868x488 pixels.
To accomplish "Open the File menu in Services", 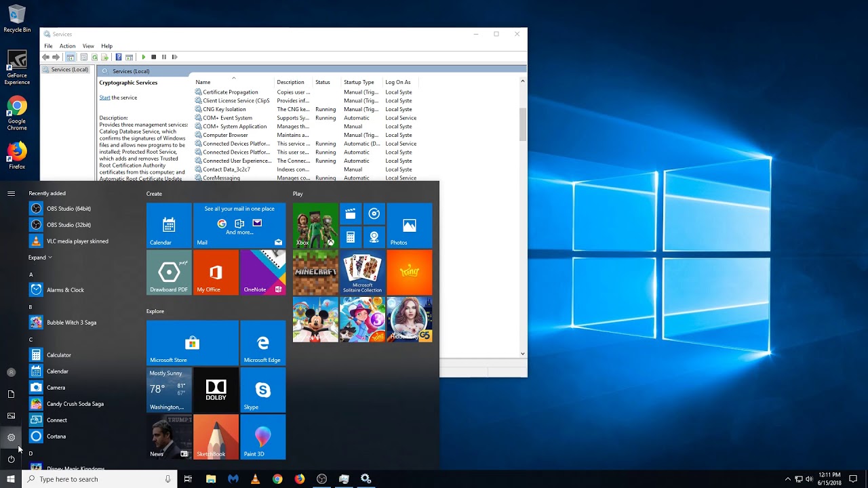I will pos(48,46).
